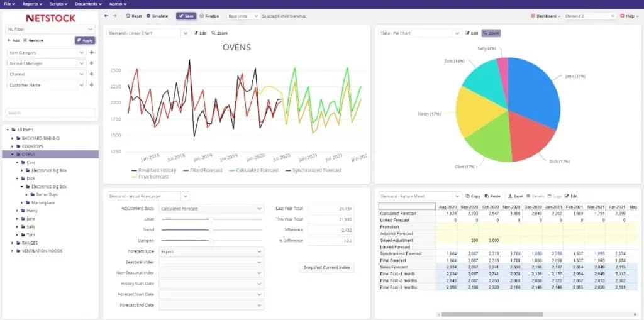Open the No Filter dropdown

pyautogui.click(x=50, y=29)
